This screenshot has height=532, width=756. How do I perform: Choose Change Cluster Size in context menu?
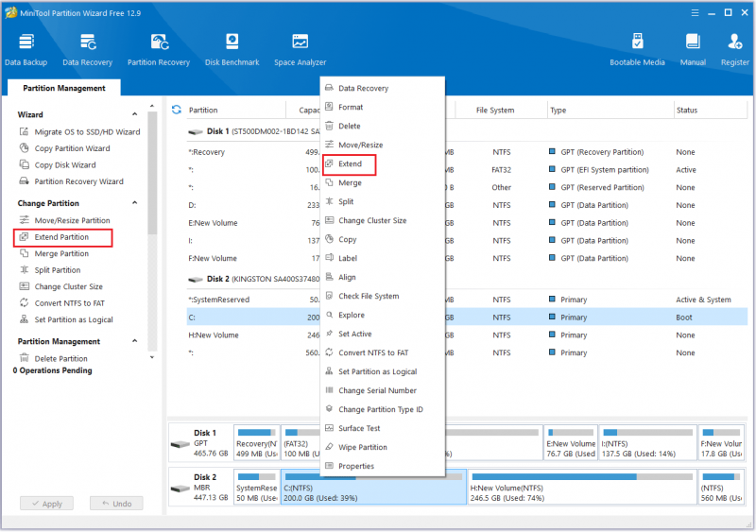pyautogui.click(x=383, y=220)
